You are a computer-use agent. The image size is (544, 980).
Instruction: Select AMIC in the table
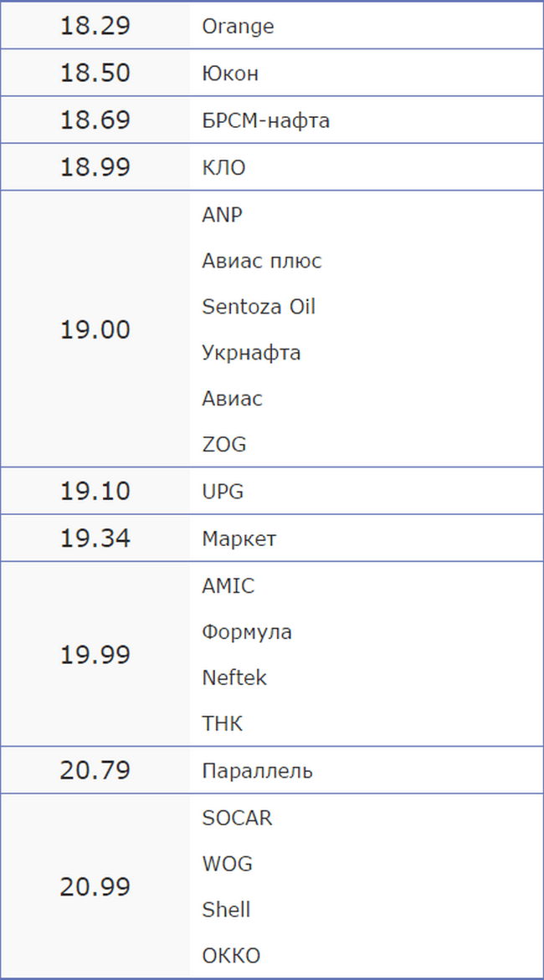click(228, 586)
